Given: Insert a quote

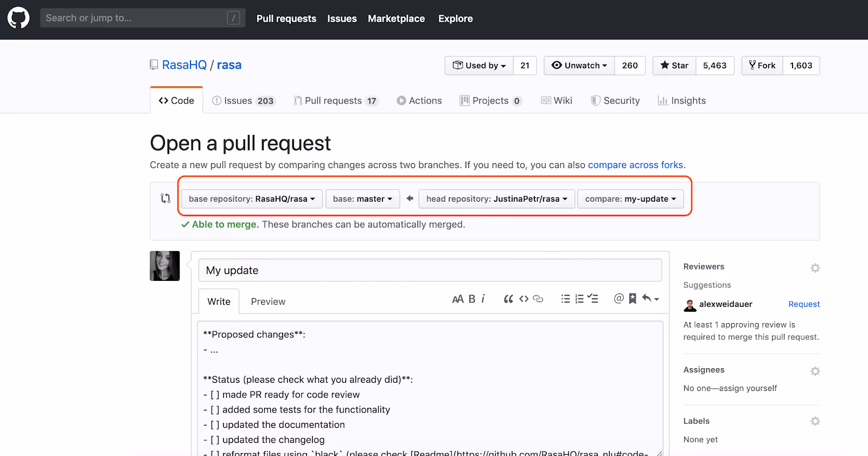Looking at the screenshot, I should click(x=508, y=299).
